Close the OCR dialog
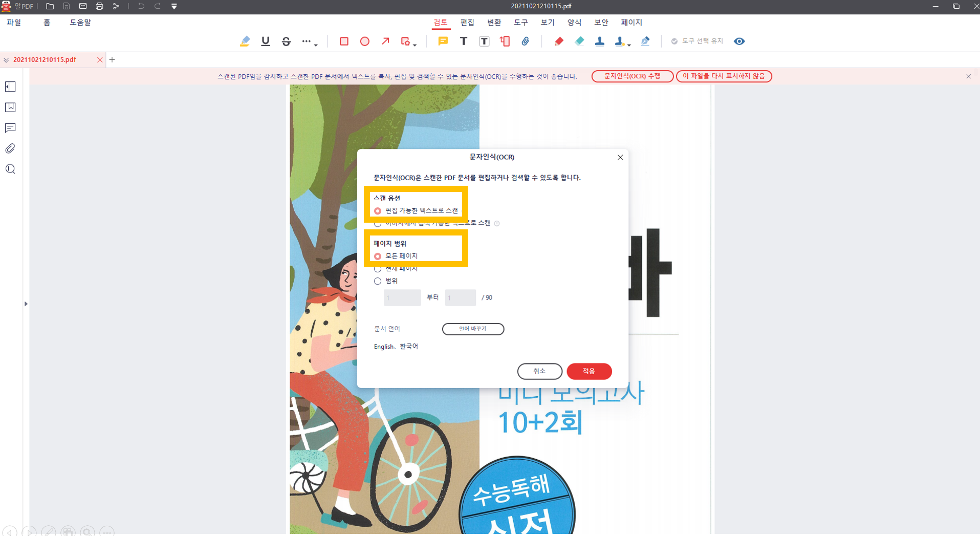Screen dimensions: 980x536 click(620, 157)
